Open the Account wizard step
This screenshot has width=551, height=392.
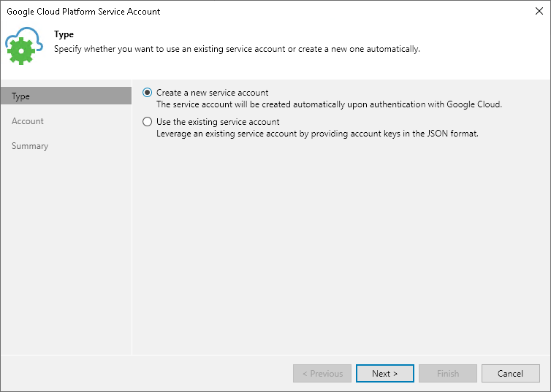28,121
